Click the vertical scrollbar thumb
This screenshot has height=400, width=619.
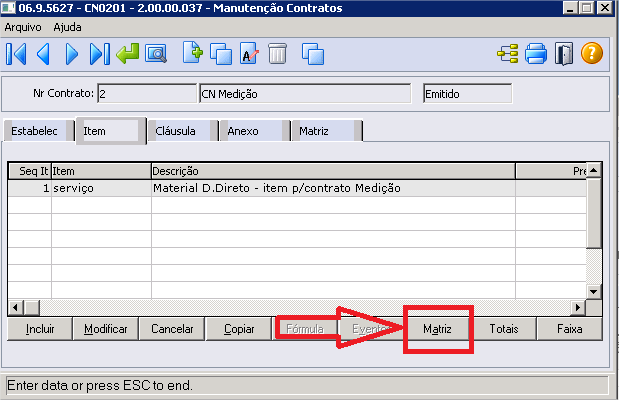point(593,213)
